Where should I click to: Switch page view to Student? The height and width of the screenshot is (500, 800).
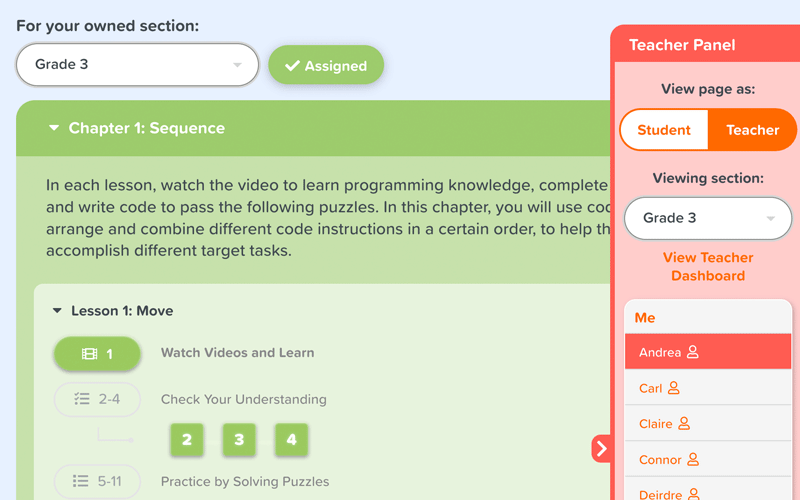[x=664, y=130]
